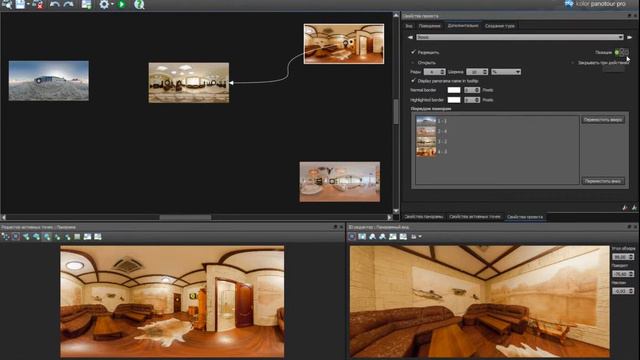Go to next item with right arrow beside dropdown

click(x=629, y=37)
